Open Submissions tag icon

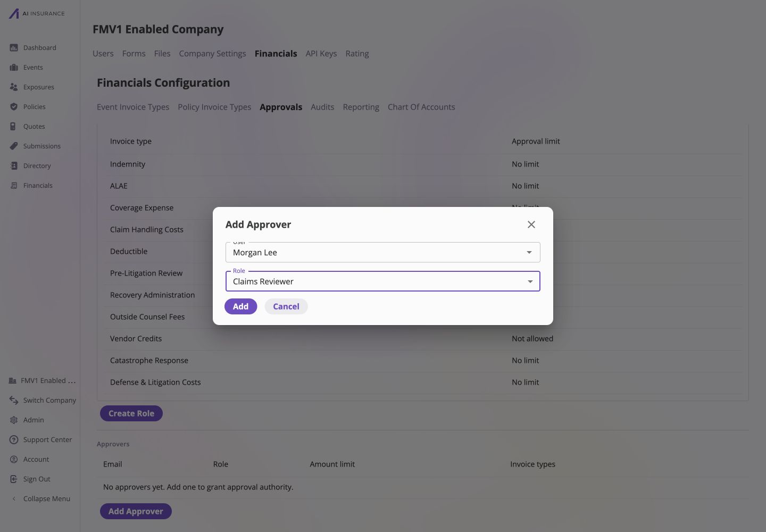coord(14,146)
